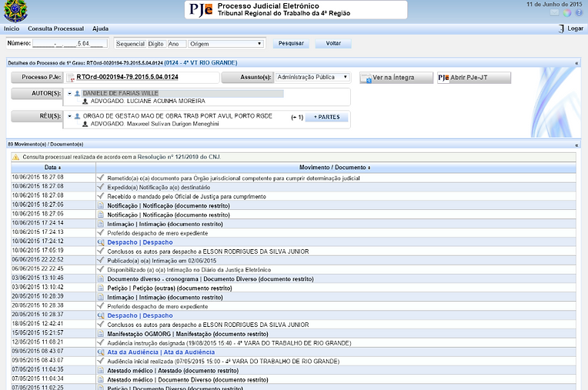The image size is (588, 390).
Task: Click the Ano input field
Action: tap(177, 44)
